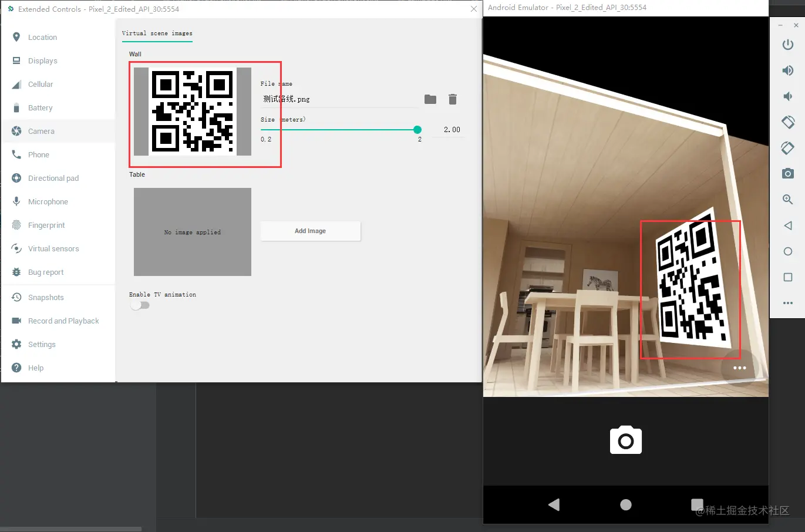
Task: Click the emulator Power button icon
Action: (x=788, y=45)
